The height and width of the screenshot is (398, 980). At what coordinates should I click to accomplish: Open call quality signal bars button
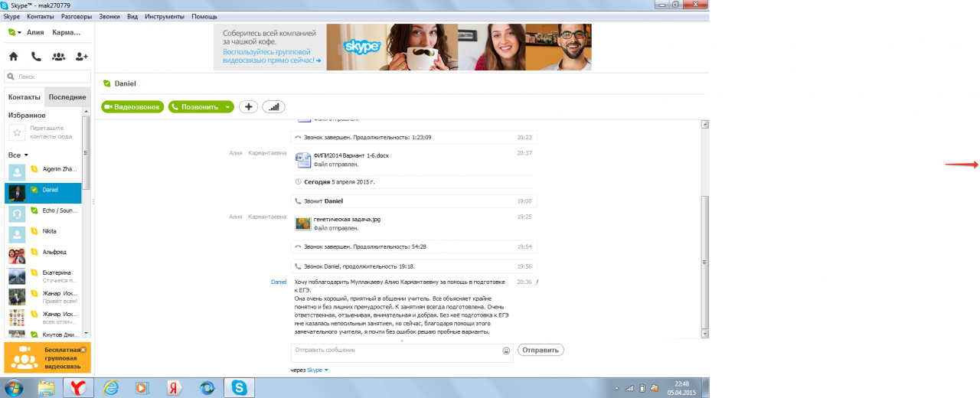[274, 107]
